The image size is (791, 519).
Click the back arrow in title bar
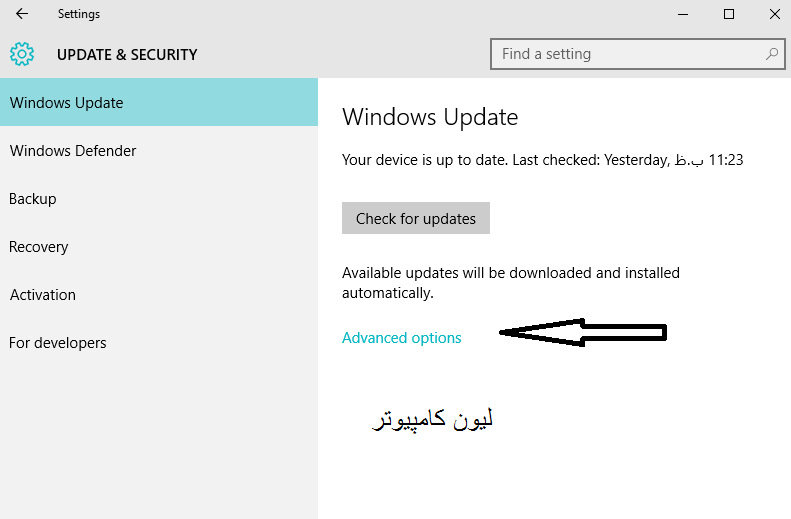[x=22, y=14]
